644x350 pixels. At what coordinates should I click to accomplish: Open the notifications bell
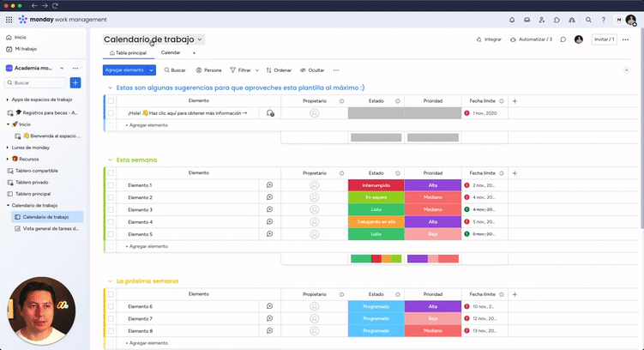[x=512, y=19]
